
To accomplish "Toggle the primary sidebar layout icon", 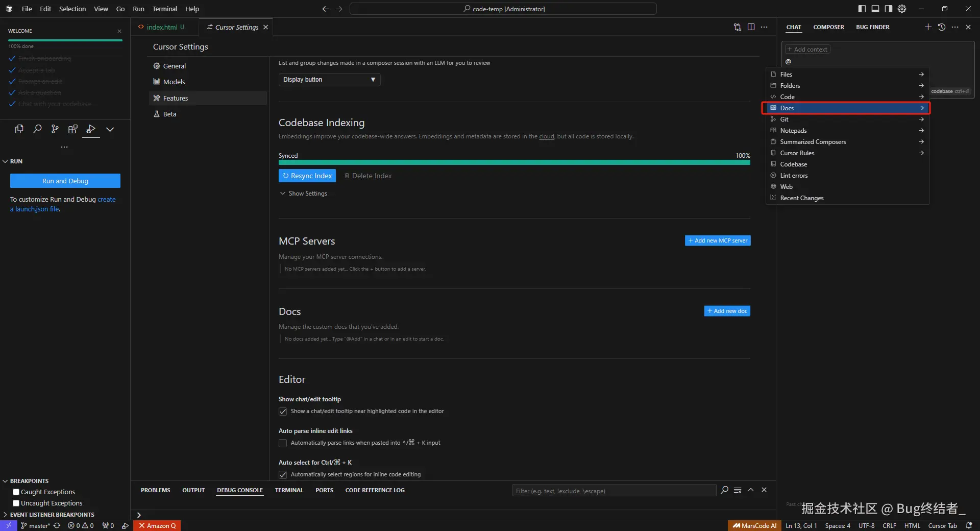I will click(x=862, y=9).
